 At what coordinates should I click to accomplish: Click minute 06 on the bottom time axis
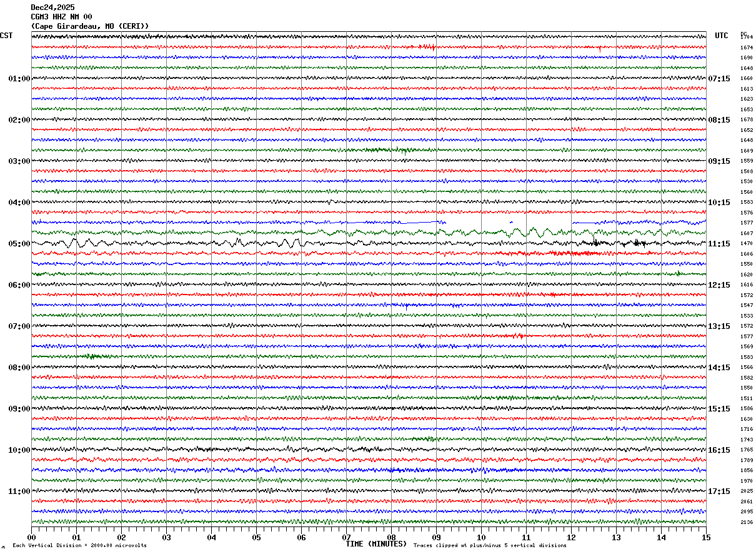click(x=301, y=537)
